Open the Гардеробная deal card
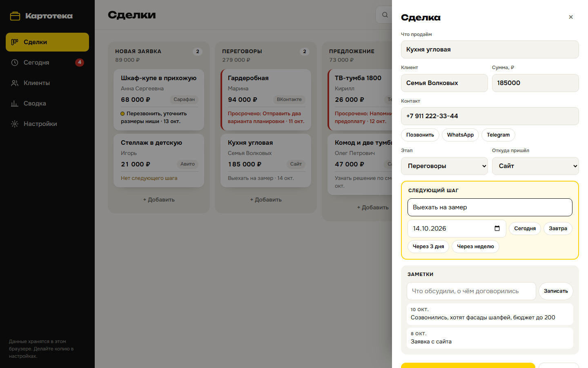 (266, 100)
